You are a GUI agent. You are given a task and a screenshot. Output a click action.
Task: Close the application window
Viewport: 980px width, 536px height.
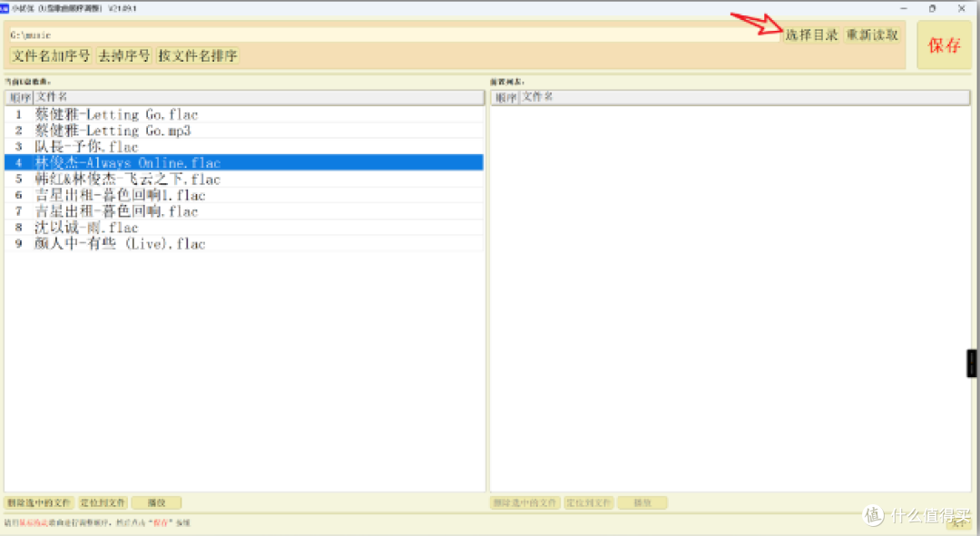(x=961, y=8)
